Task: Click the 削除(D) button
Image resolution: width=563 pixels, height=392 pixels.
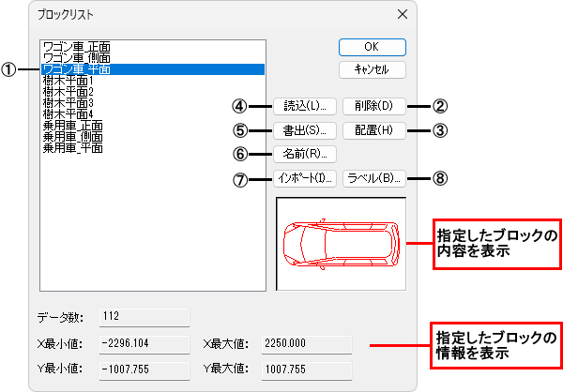Action: [x=374, y=106]
